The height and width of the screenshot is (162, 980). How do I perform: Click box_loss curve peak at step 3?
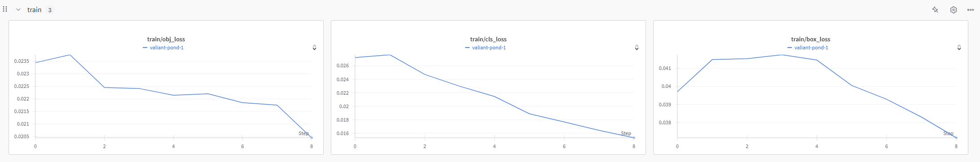point(782,55)
